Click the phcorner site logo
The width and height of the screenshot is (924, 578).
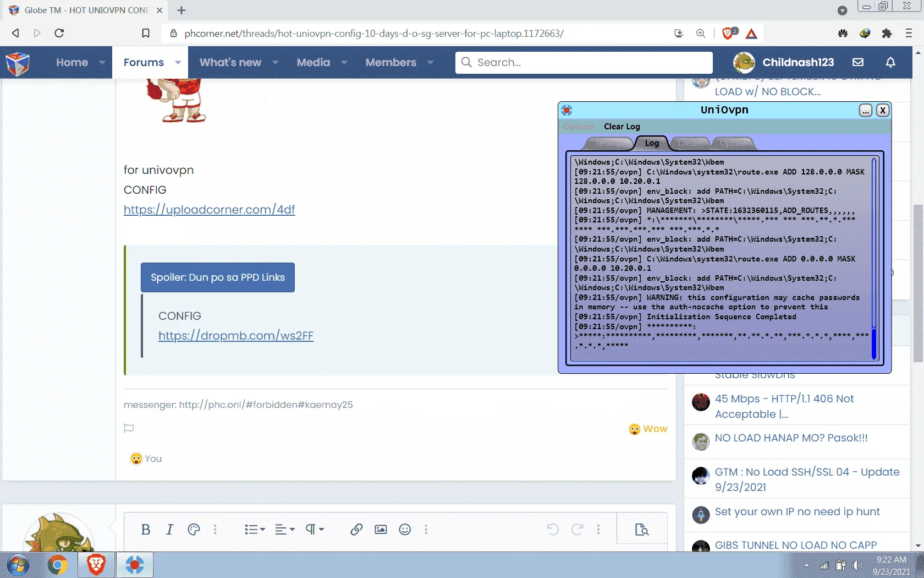(18, 63)
